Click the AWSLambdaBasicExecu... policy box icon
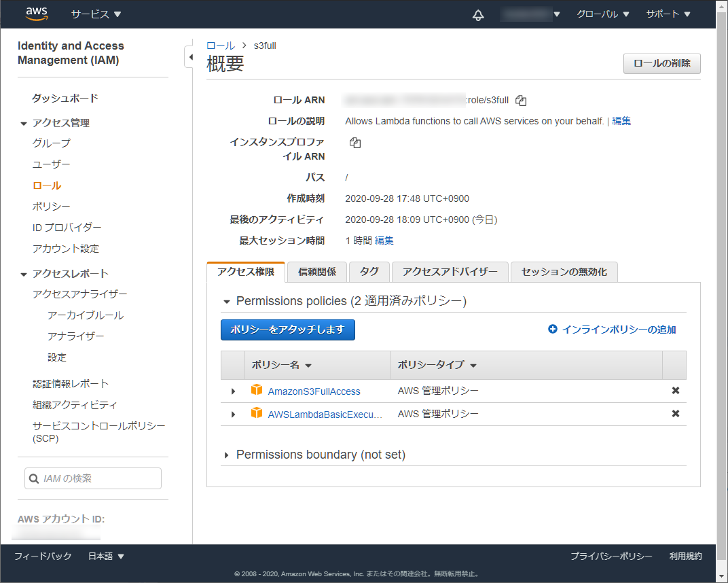Viewport: 728px width, 583px height. point(256,412)
